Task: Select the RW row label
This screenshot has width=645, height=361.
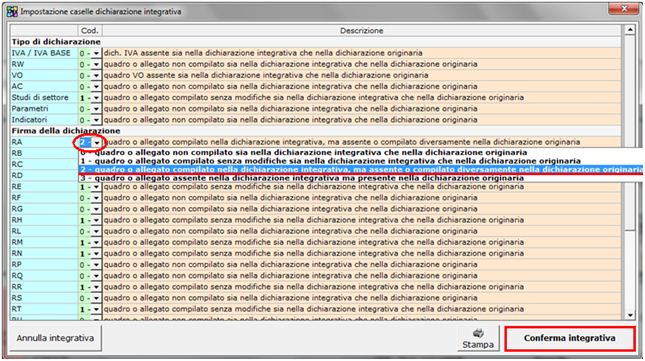Action: 44,64
